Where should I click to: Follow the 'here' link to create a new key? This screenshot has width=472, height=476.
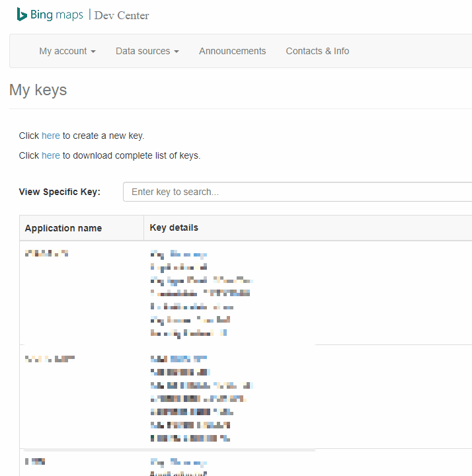tap(51, 136)
